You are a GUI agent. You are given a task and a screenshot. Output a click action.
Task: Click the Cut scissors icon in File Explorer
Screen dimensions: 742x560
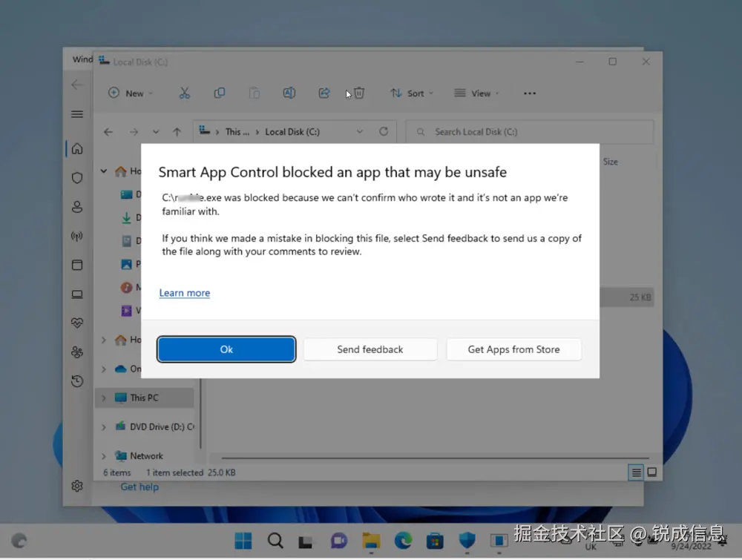(184, 93)
